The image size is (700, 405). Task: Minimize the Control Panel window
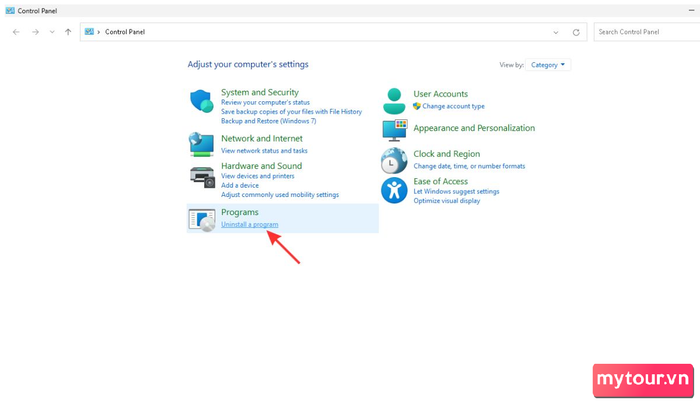pos(691,10)
